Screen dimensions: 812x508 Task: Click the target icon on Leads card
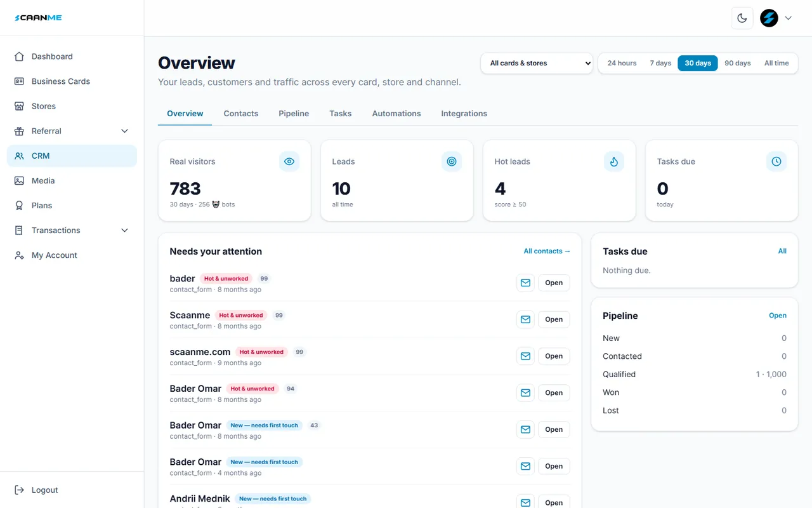[x=452, y=161]
